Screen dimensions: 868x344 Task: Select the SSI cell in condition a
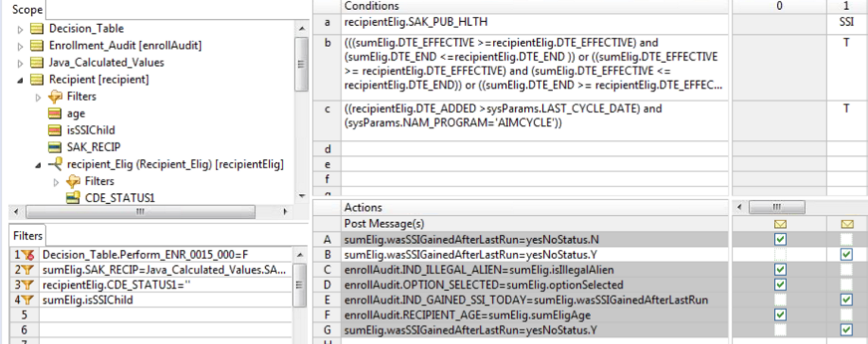(847, 22)
